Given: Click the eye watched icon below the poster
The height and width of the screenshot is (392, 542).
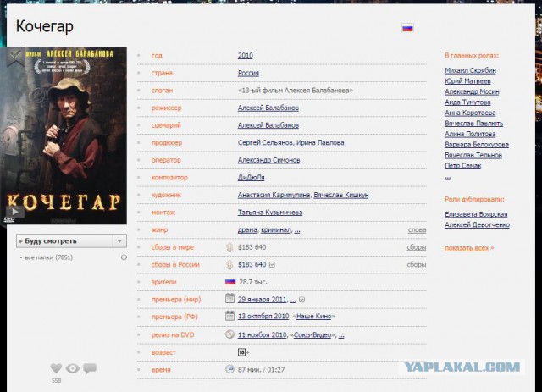Looking at the screenshot, I should [73, 368].
